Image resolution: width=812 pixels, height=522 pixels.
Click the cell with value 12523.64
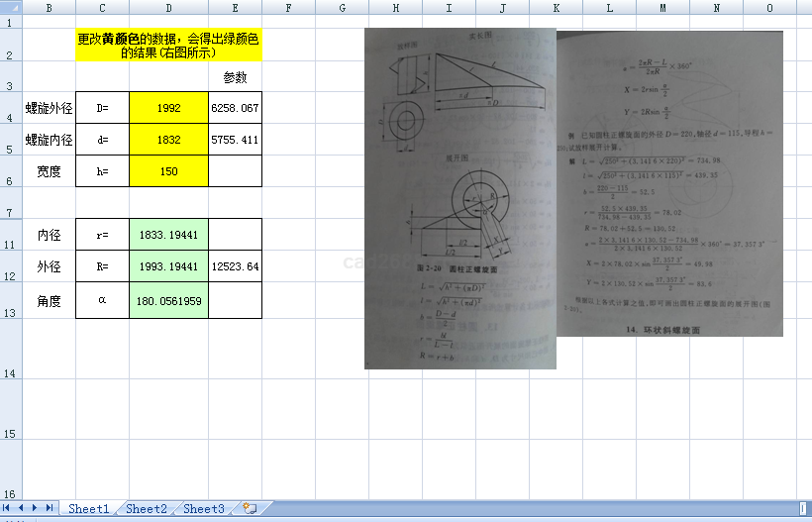tap(235, 267)
